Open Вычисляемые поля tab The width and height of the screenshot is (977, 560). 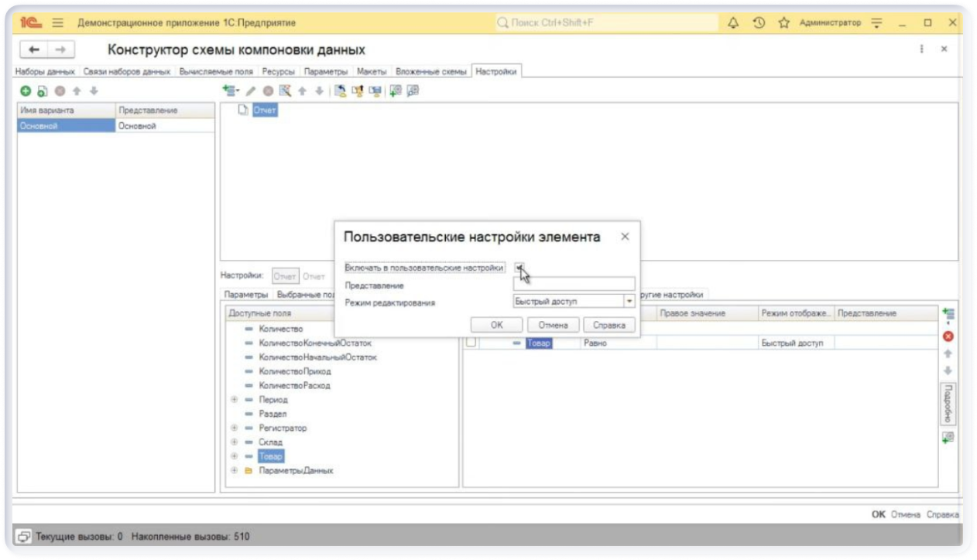(x=216, y=72)
